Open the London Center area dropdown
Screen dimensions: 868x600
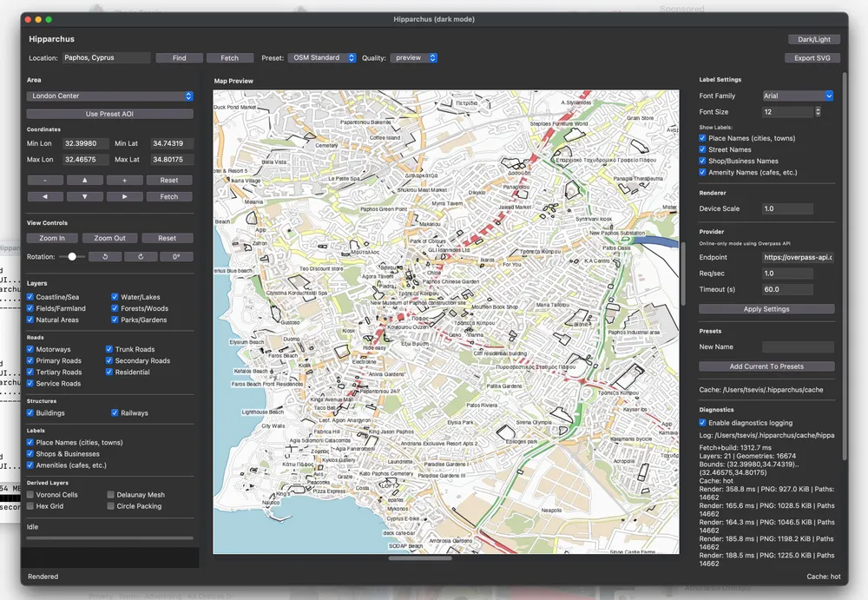109,96
